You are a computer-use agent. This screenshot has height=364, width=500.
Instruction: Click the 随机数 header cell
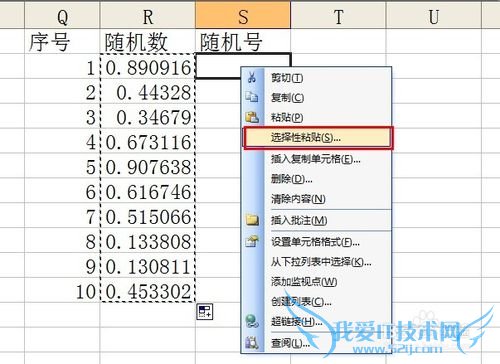click(x=147, y=41)
